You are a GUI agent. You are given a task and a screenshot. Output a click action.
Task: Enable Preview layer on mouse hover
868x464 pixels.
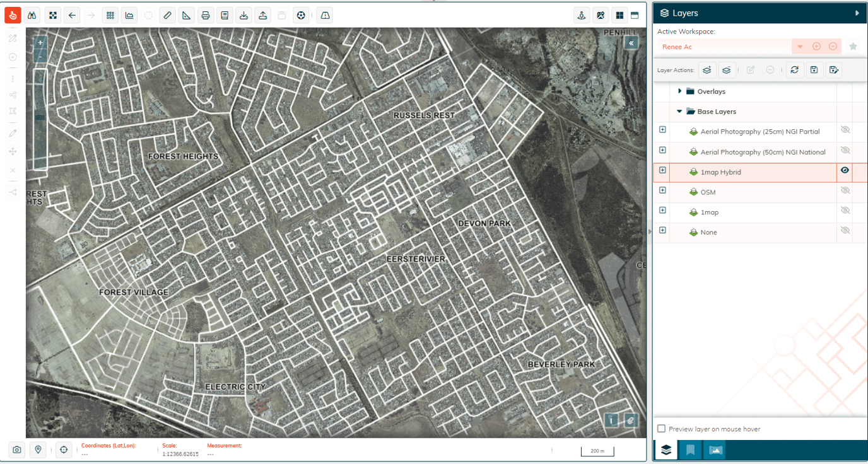(x=661, y=429)
